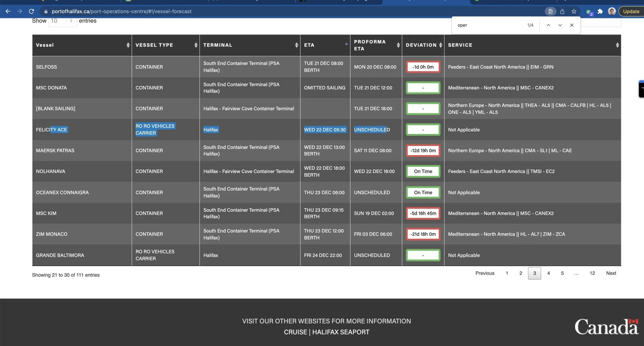
Task: Open the share page icon
Action: (562, 11)
